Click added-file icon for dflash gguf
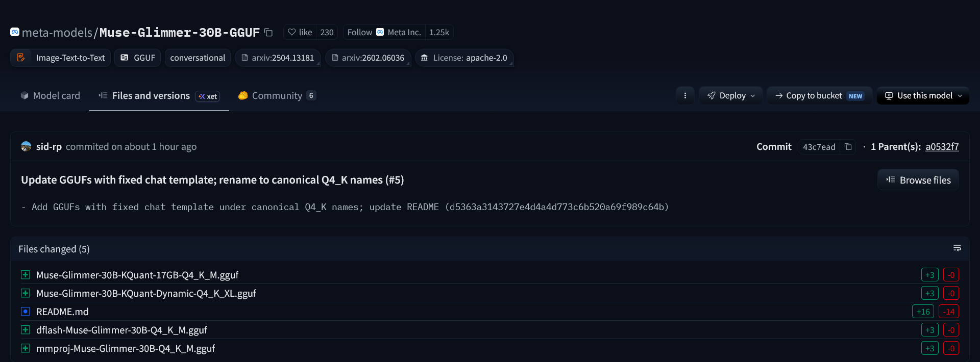The width and height of the screenshot is (980, 362). (x=26, y=330)
